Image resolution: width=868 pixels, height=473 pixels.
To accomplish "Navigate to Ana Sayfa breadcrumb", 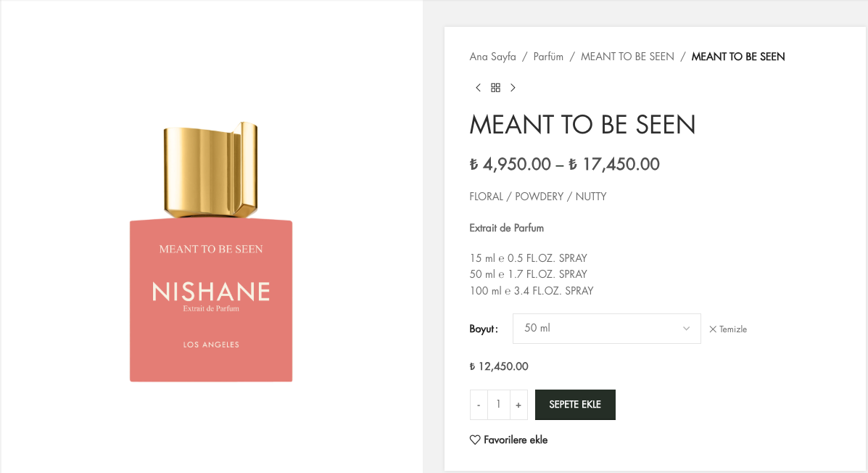I will 493,57.
